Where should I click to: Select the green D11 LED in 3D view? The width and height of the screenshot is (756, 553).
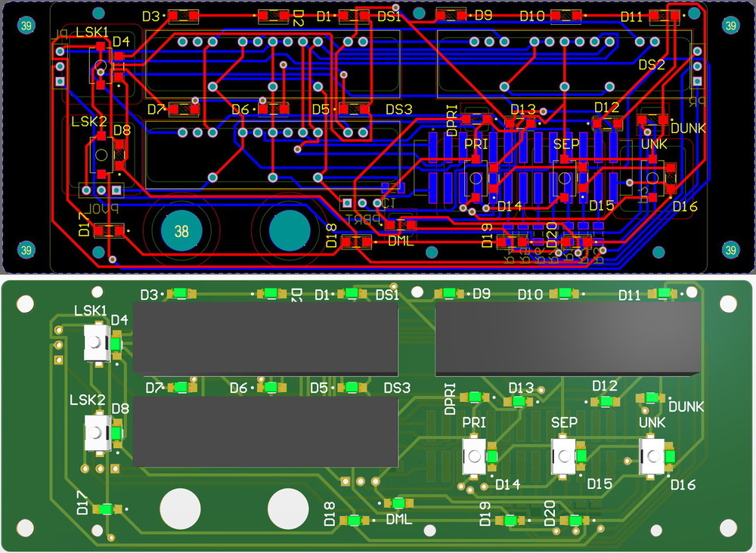[x=664, y=293]
